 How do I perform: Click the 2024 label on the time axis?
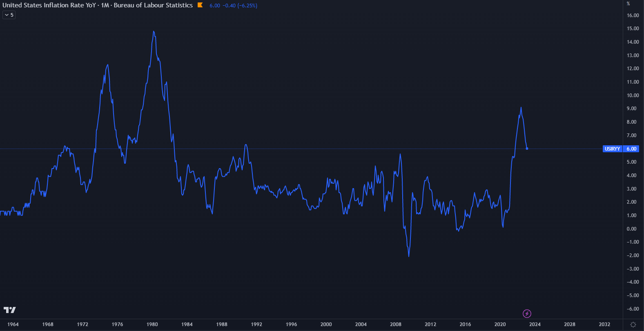[x=535, y=324]
